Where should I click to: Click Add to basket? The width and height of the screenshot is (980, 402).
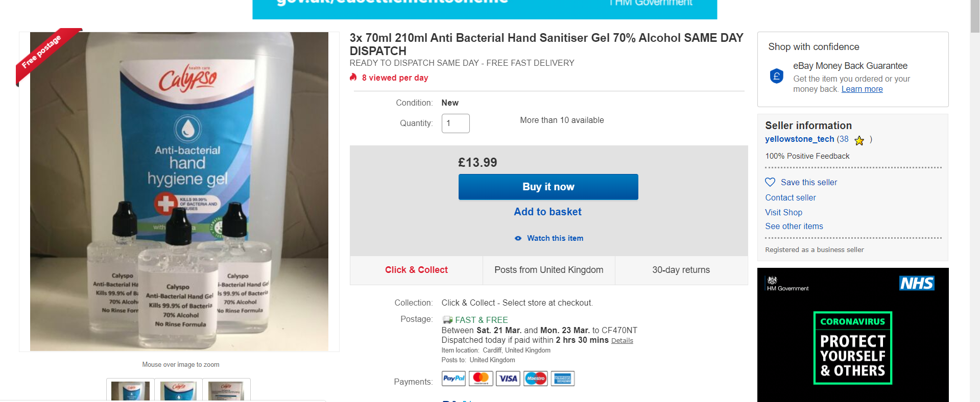coord(547,212)
